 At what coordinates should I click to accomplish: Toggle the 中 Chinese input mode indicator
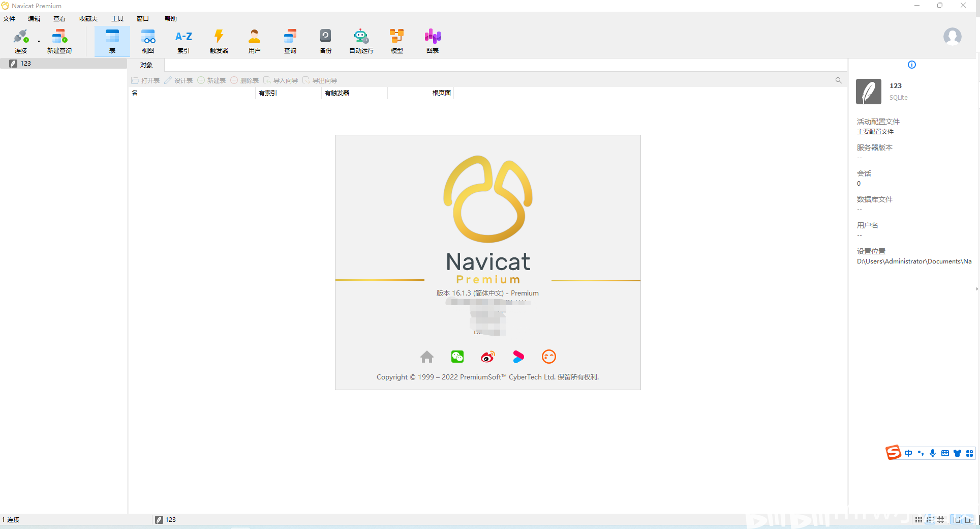[908, 453]
